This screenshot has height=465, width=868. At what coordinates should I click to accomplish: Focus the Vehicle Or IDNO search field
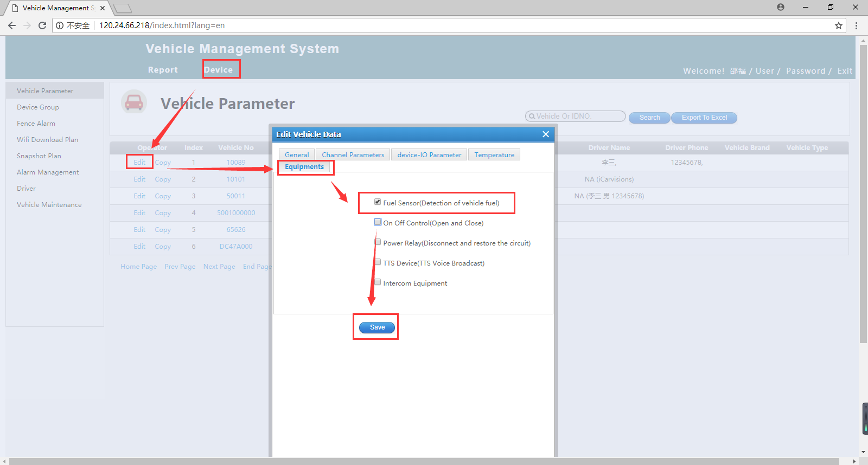coord(575,117)
